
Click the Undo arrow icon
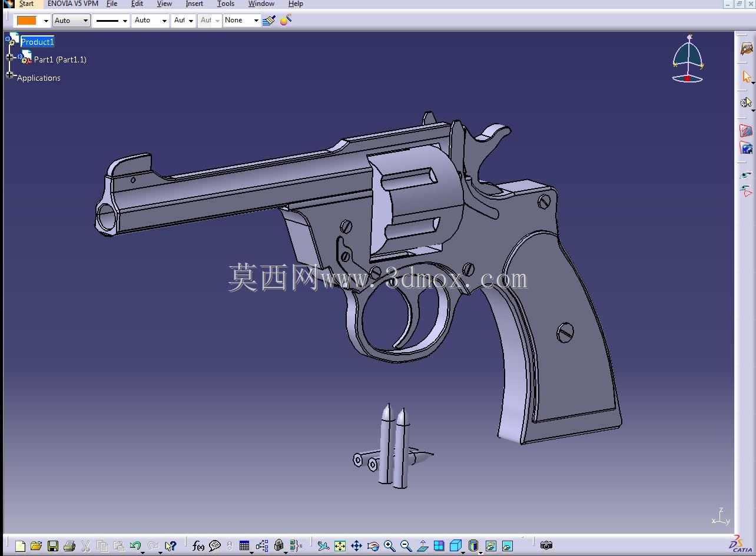point(135,546)
